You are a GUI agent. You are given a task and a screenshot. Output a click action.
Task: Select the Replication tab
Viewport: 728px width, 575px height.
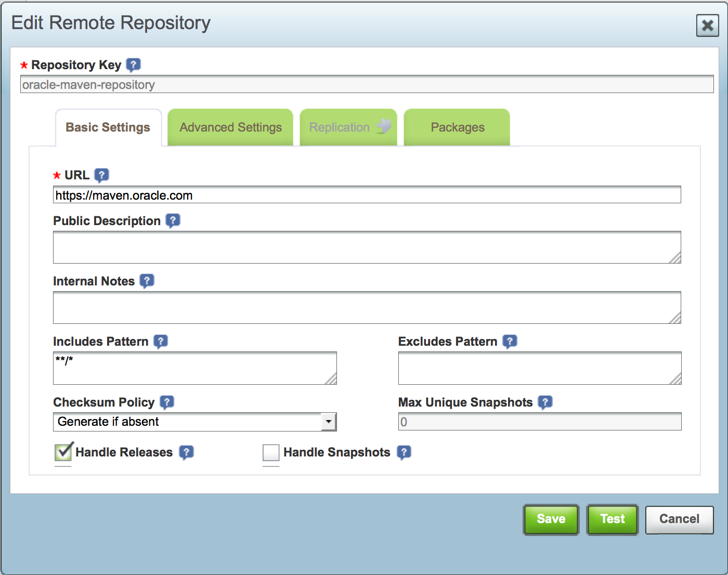click(348, 127)
